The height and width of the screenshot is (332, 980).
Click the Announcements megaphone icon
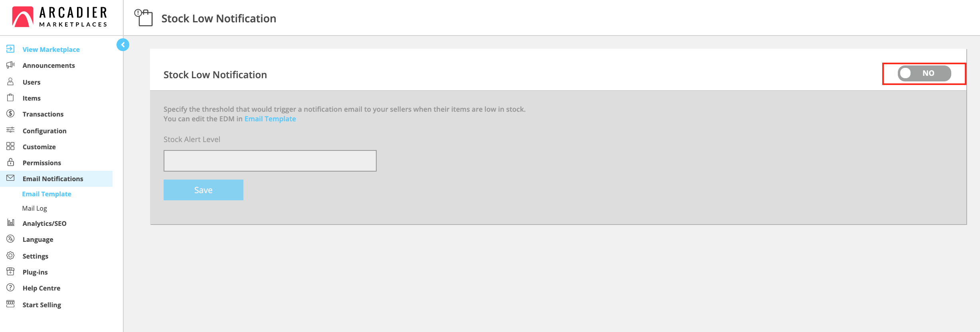10,65
